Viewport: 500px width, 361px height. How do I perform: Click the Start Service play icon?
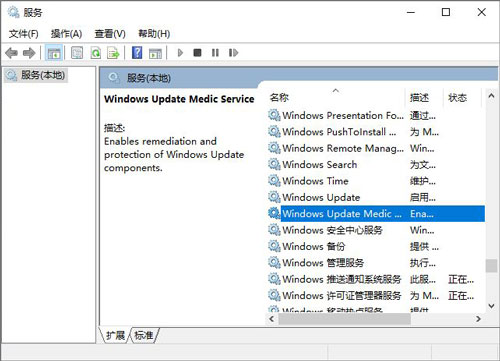(180, 53)
